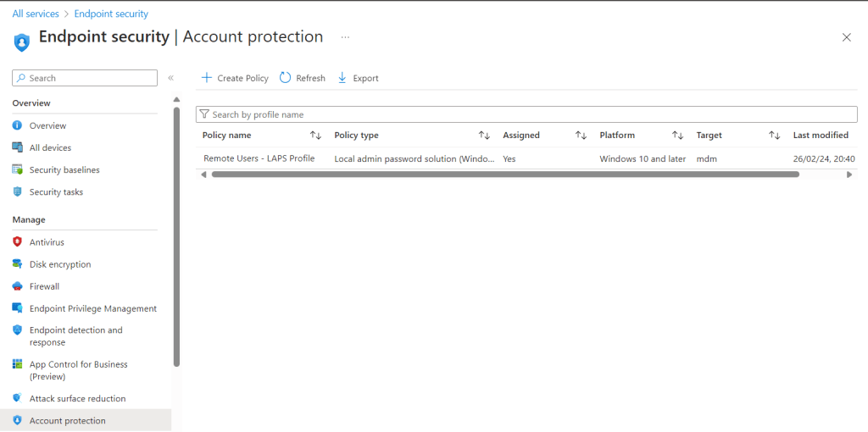868x432 pixels.
Task: Click the horizontal table scrollbar
Action: point(504,174)
